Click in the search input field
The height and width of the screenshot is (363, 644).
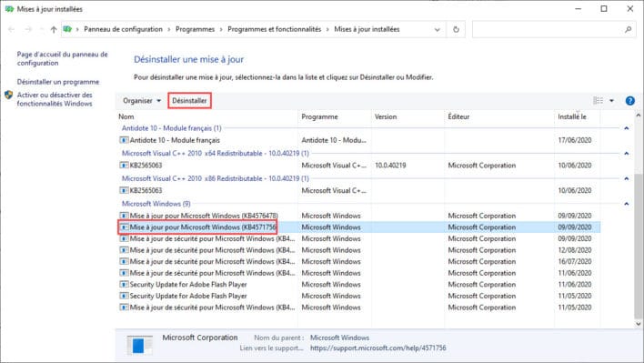click(x=548, y=29)
